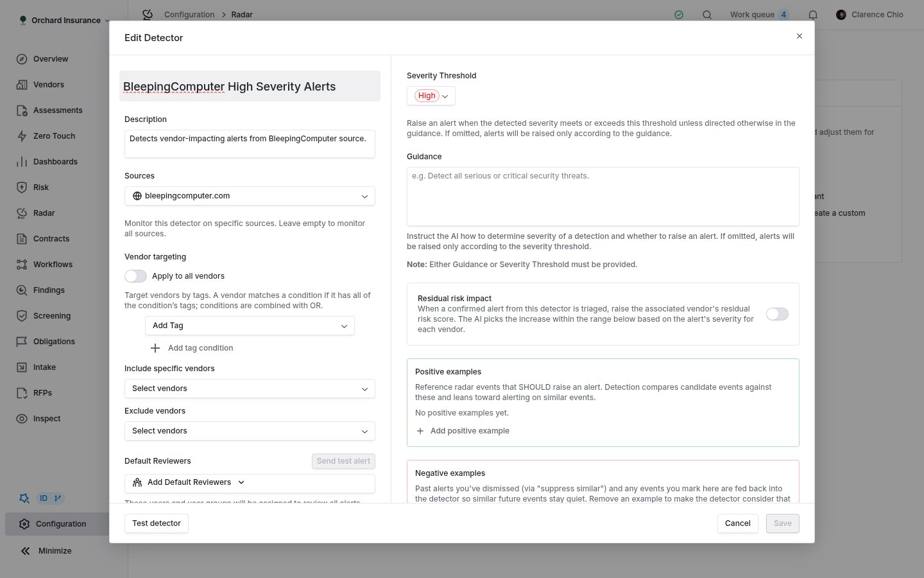Image resolution: width=924 pixels, height=578 pixels.
Task: Close the Edit Detector dialog
Action: pos(800,36)
